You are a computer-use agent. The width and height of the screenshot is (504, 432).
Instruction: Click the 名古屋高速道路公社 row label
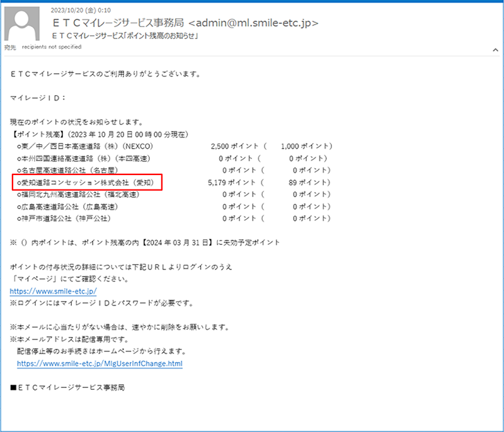(67, 170)
